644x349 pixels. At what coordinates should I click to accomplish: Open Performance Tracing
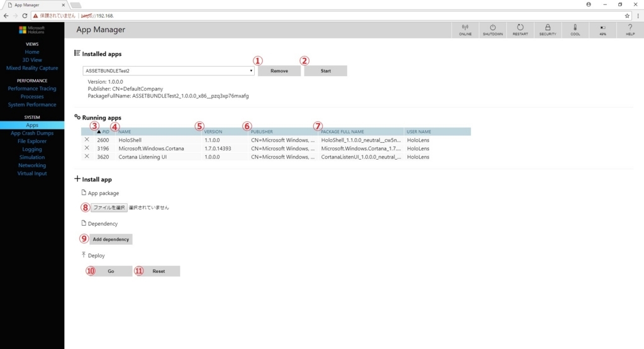point(32,88)
